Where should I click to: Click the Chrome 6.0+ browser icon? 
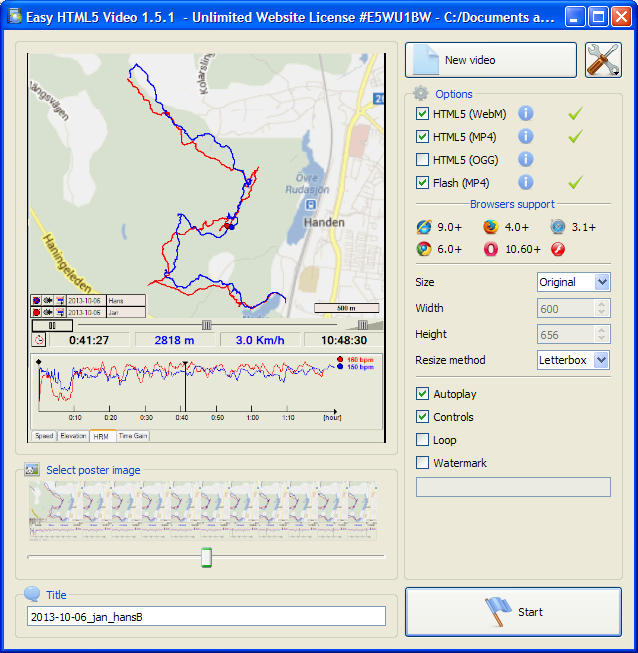click(424, 249)
